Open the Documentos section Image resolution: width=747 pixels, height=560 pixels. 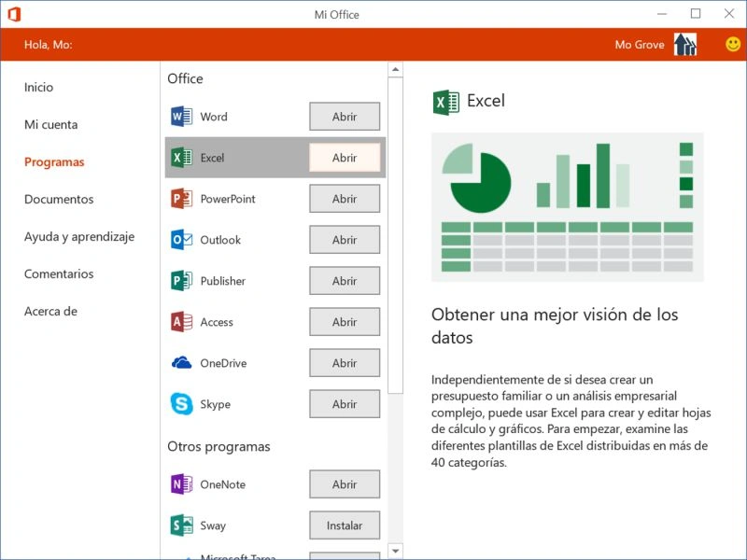pos(59,199)
